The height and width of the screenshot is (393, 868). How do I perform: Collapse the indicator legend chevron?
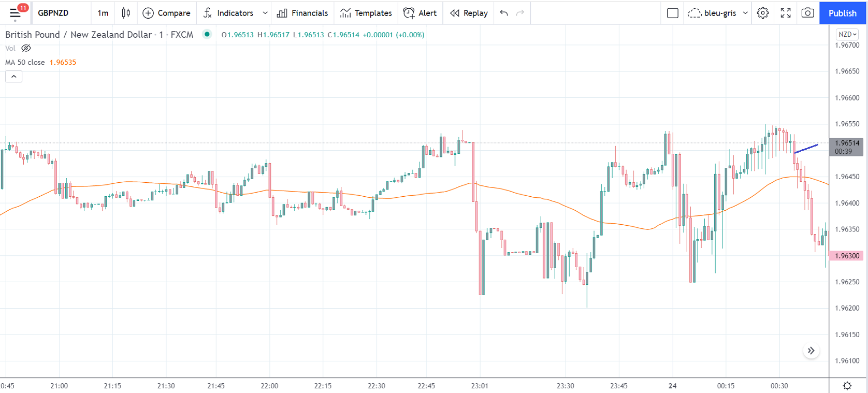(x=14, y=77)
